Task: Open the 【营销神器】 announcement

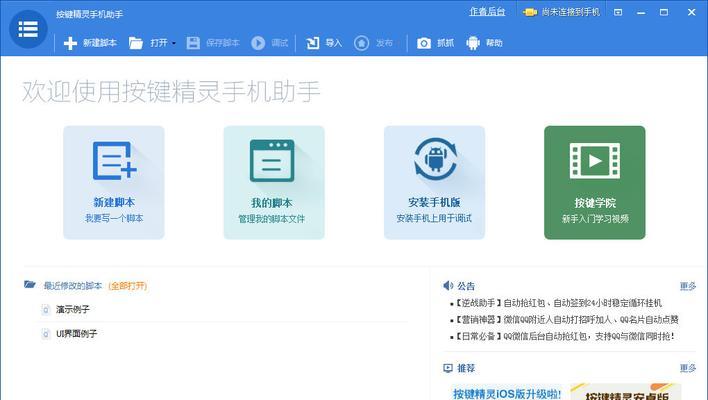Action: [566, 320]
